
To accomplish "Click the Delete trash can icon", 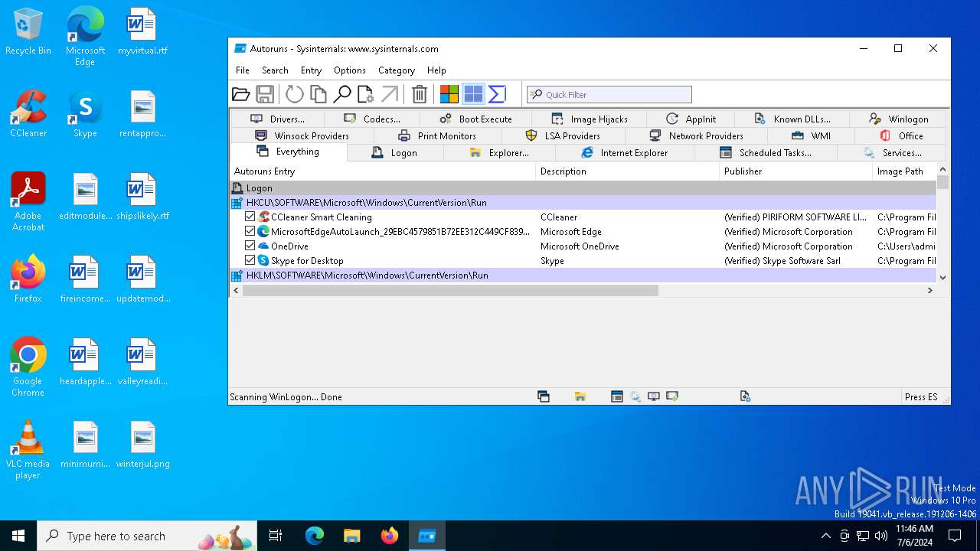I will point(419,94).
